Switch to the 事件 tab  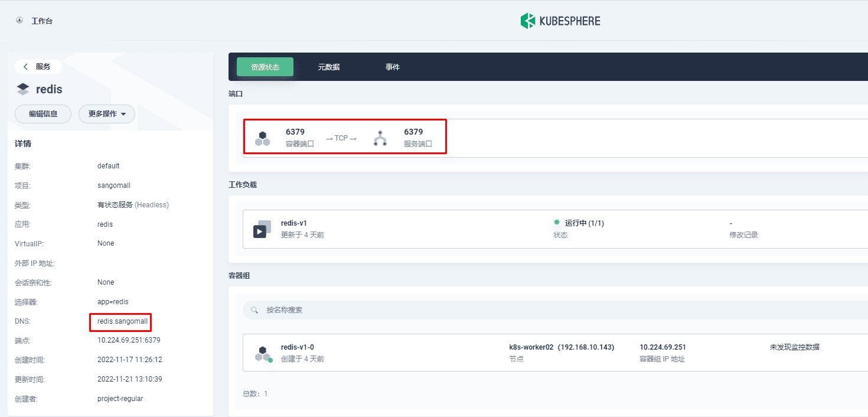tap(393, 67)
